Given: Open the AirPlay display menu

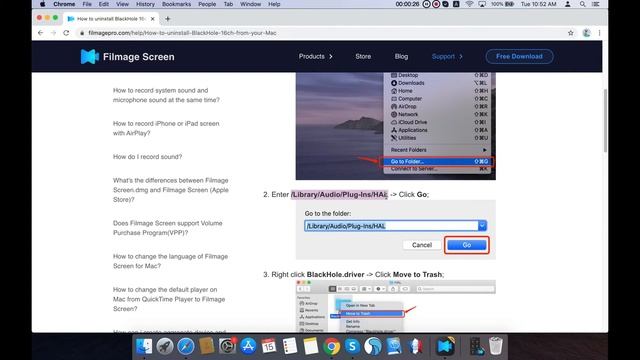Looking at the screenshot, I should pyautogui.click(x=482, y=4).
